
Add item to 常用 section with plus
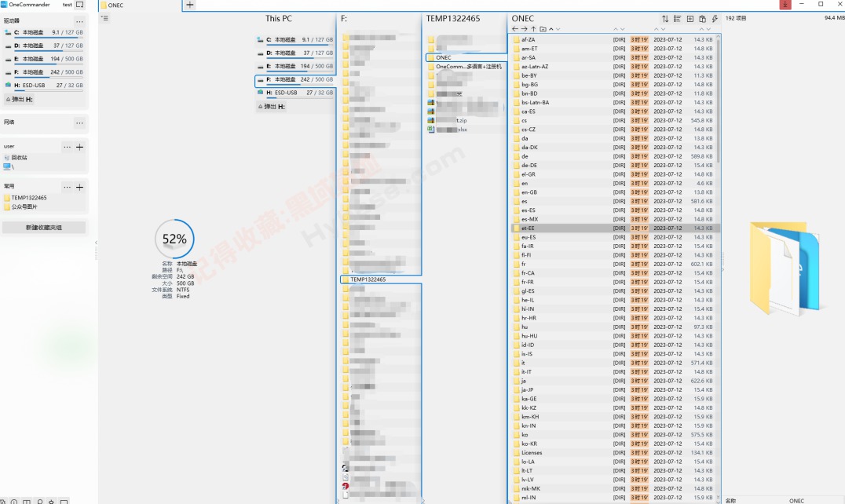coord(80,188)
